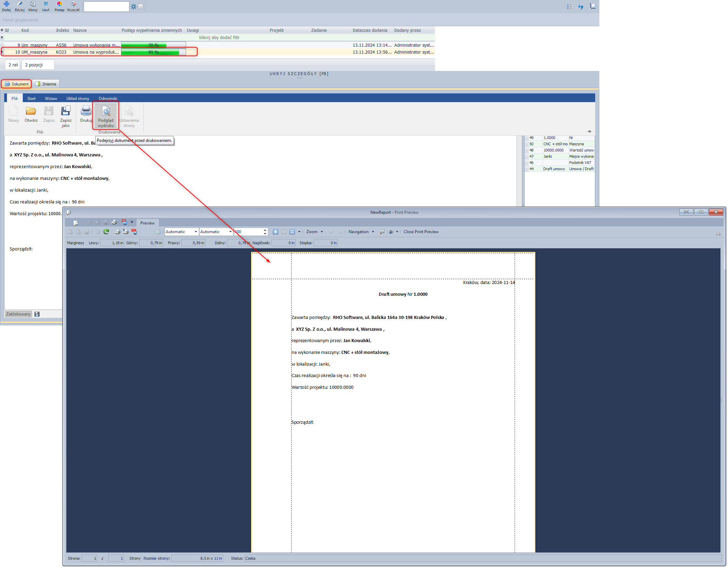Click the Wyczyść clear icon
Screen dimensions: 728x568
pyautogui.click(x=73, y=4)
